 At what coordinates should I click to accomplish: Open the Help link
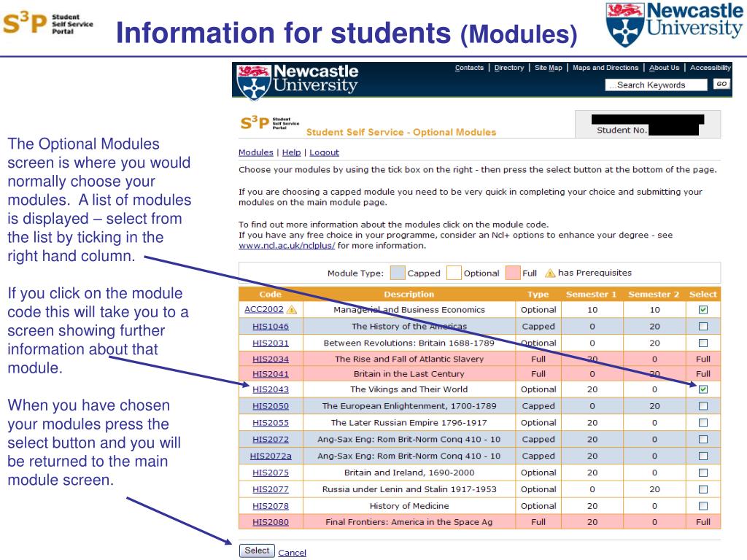click(x=292, y=152)
